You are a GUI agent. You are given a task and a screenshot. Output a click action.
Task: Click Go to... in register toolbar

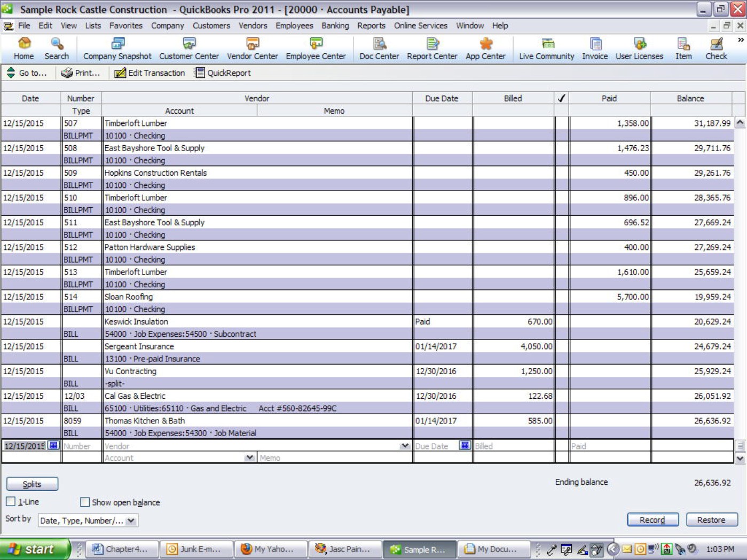tap(27, 73)
